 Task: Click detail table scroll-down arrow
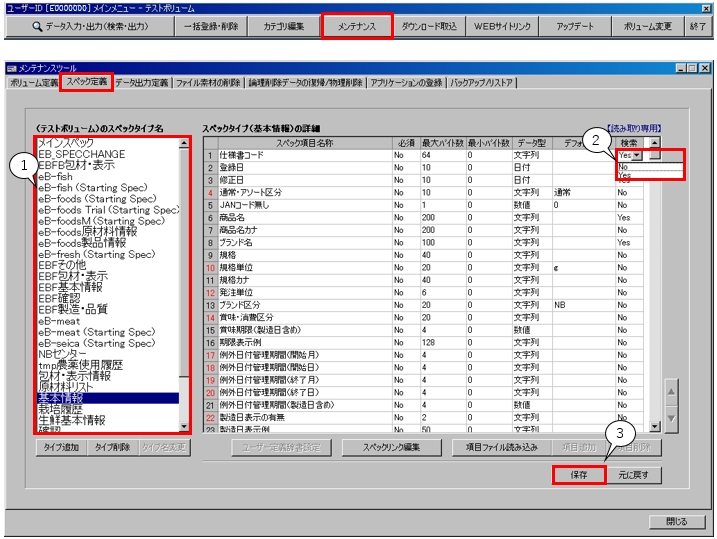click(655, 427)
